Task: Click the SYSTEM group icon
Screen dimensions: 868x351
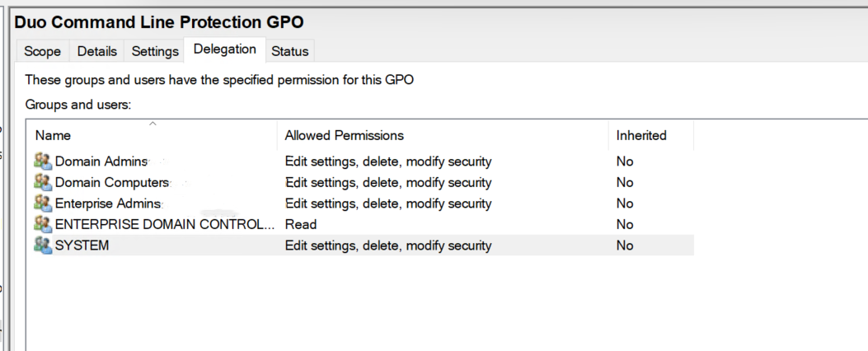Action: coord(43,245)
